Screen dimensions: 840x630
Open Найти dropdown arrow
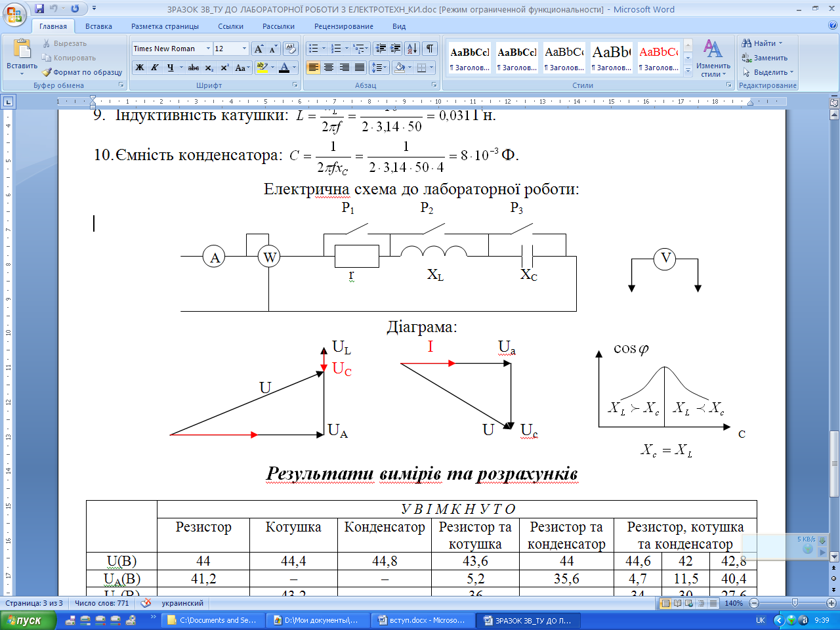[x=780, y=43]
